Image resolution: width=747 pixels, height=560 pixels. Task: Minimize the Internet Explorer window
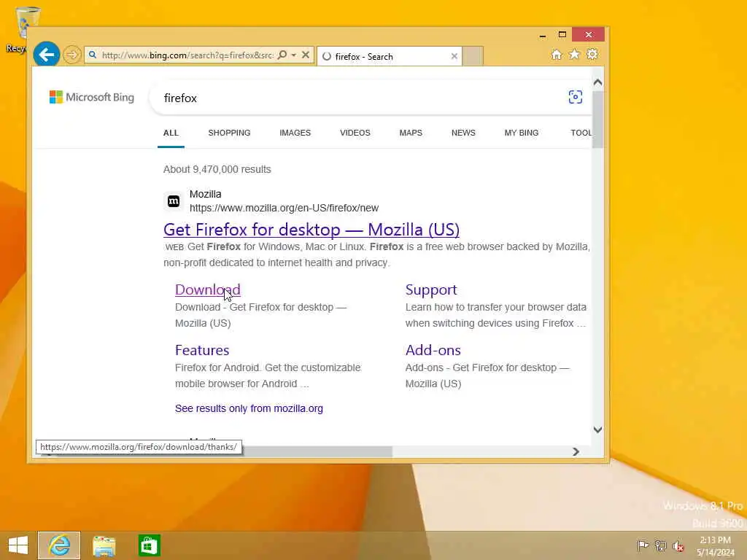pos(543,35)
